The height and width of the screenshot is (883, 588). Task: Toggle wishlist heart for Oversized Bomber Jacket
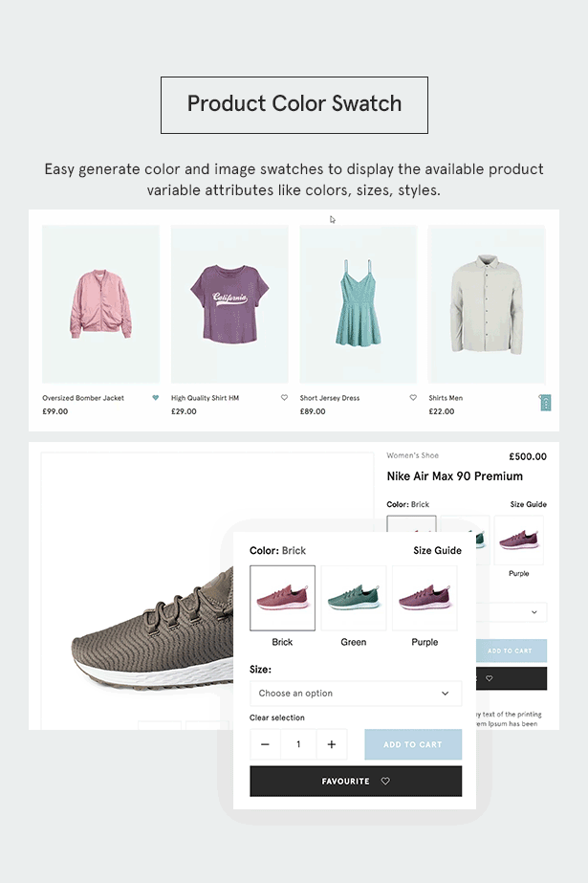pos(156,398)
